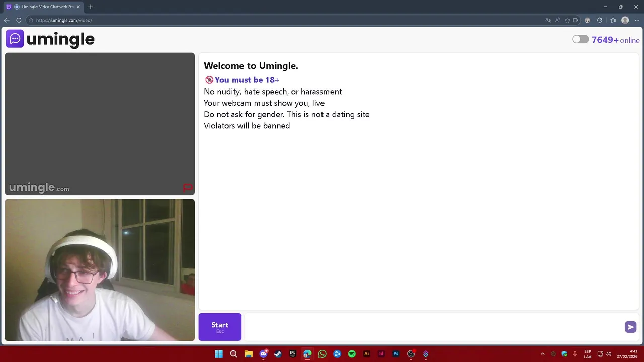Screen dimensions: 644x362
Task: Click your own webcam preview
Action: point(100,270)
